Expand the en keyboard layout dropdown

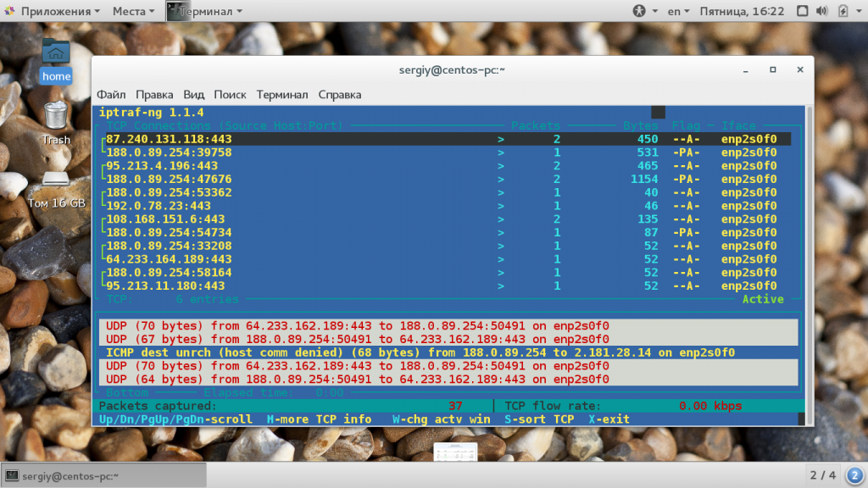[678, 11]
